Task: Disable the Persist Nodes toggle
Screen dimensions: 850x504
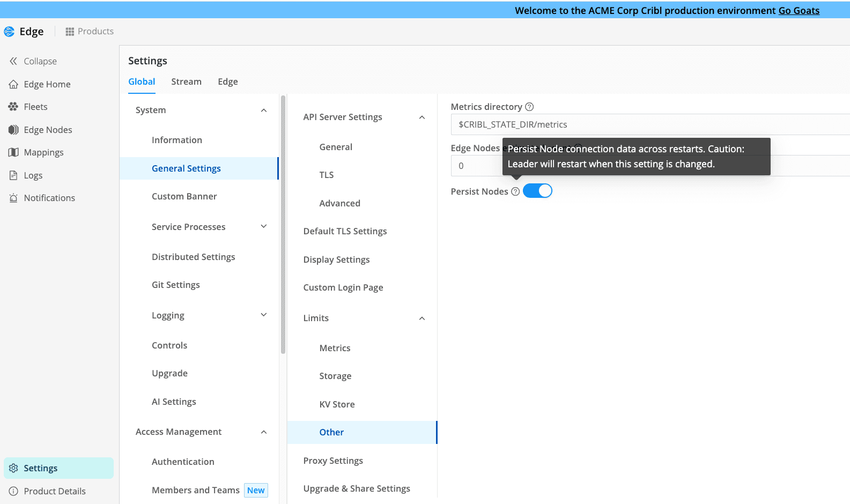Action: click(x=537, y=191)
